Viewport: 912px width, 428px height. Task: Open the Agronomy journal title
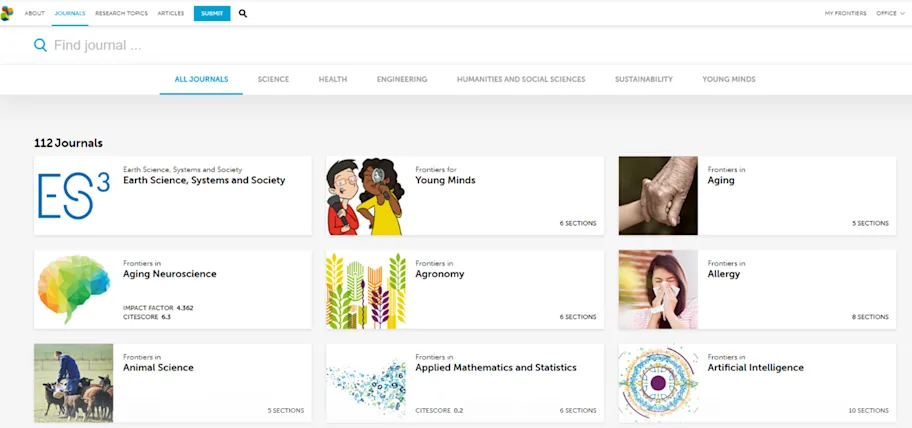(440, 274)
